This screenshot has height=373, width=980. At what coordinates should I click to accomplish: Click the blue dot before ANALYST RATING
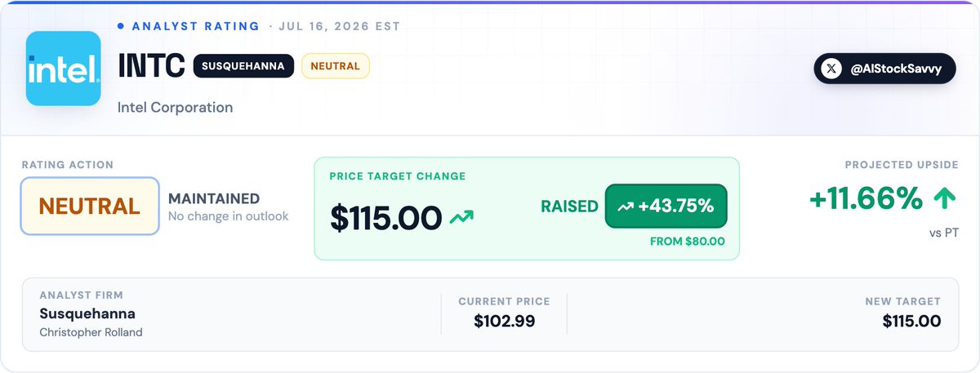click(x=122, y=26)
